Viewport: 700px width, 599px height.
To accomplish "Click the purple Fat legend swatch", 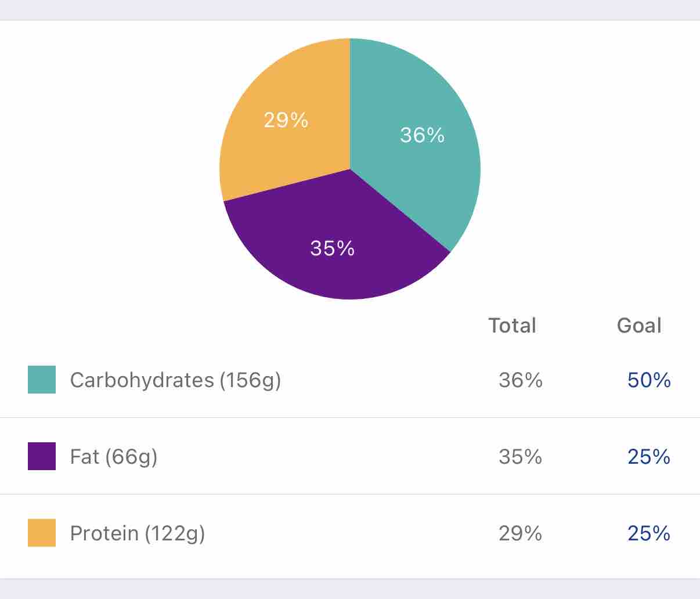I will click(42, 456).
